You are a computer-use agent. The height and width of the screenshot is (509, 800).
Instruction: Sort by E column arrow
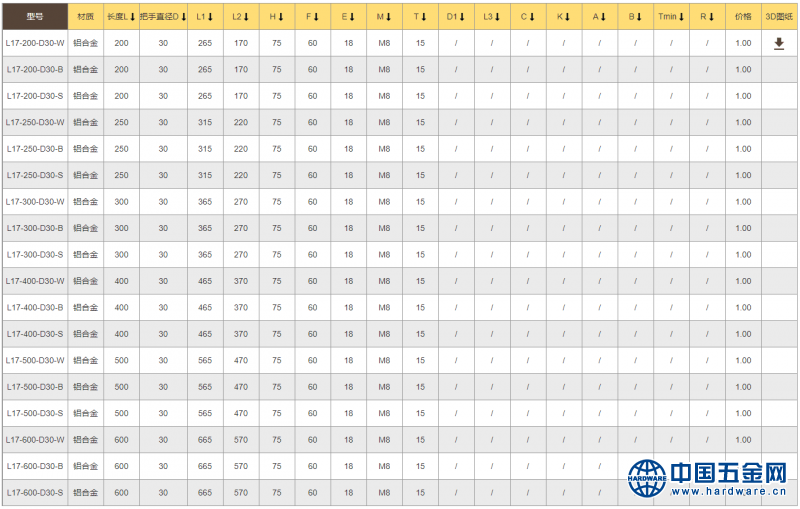[x=353, y=17]
